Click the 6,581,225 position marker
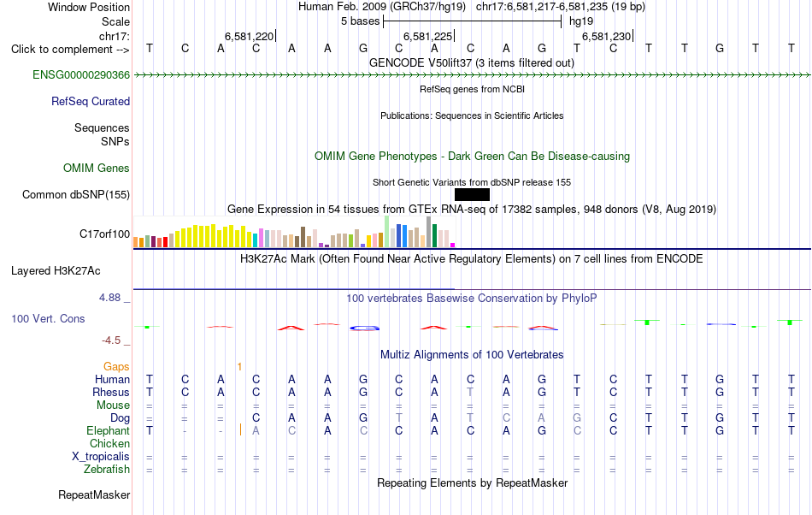Viewport: 812px width, 515px height. [x=427, y=36]
